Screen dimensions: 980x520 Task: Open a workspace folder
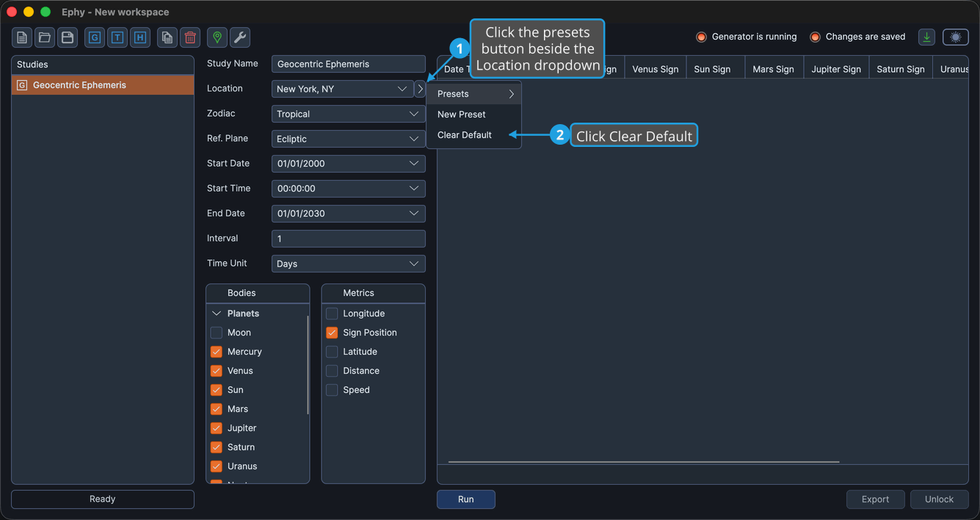tap(45, 37)
